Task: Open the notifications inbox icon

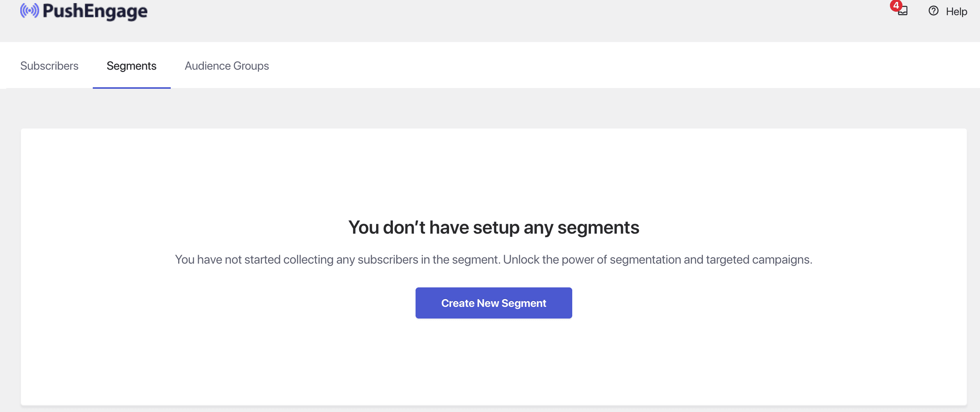Action: [x=903, y=12]
